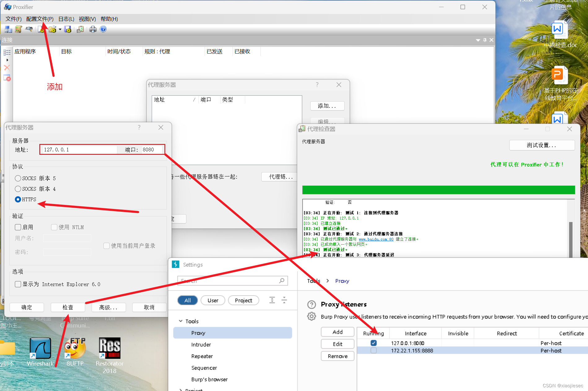This screenshot has width=588, height=391.
Task: Open the 日志(L) menu
Action: tap(66, 19)
